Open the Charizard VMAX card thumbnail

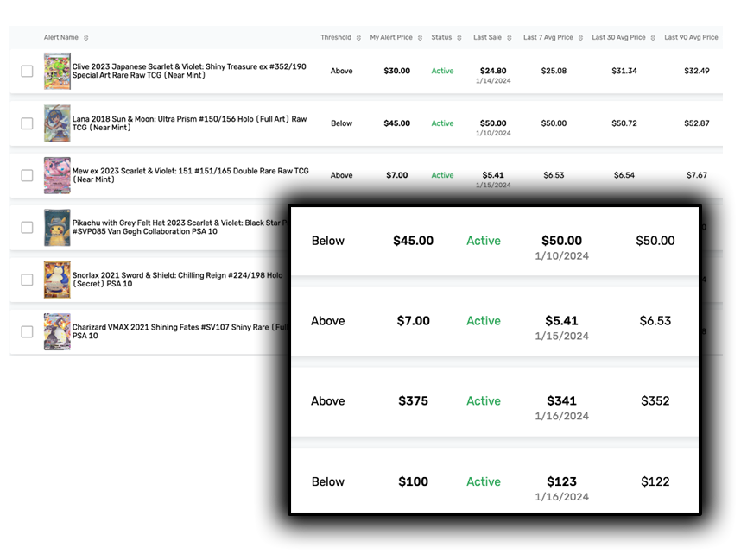(x=57, y=332)
